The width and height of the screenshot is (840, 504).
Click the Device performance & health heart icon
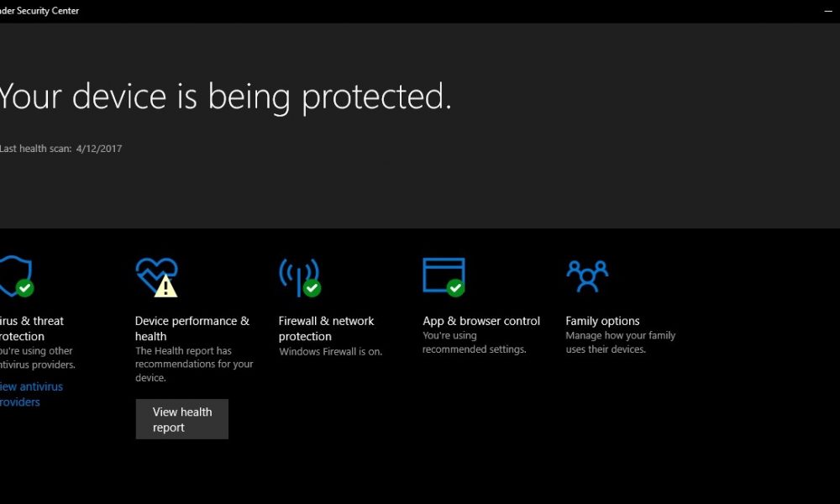(156, 277)
